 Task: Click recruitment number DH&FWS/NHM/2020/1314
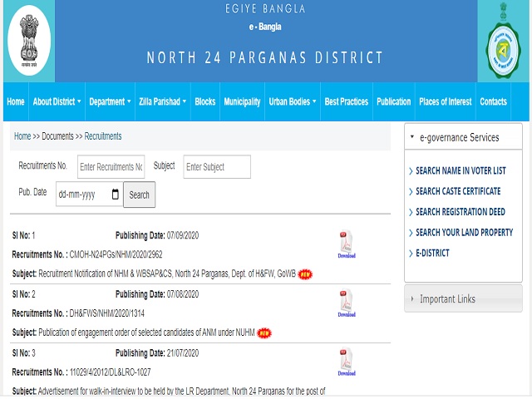(x=107, y=313)
